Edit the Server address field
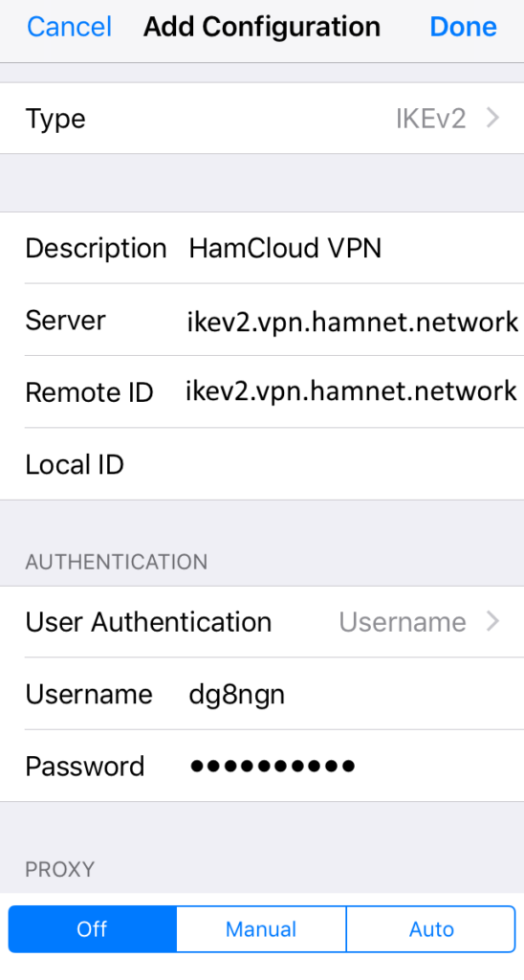Screen dimensions: 524x980 coord(353,322)
